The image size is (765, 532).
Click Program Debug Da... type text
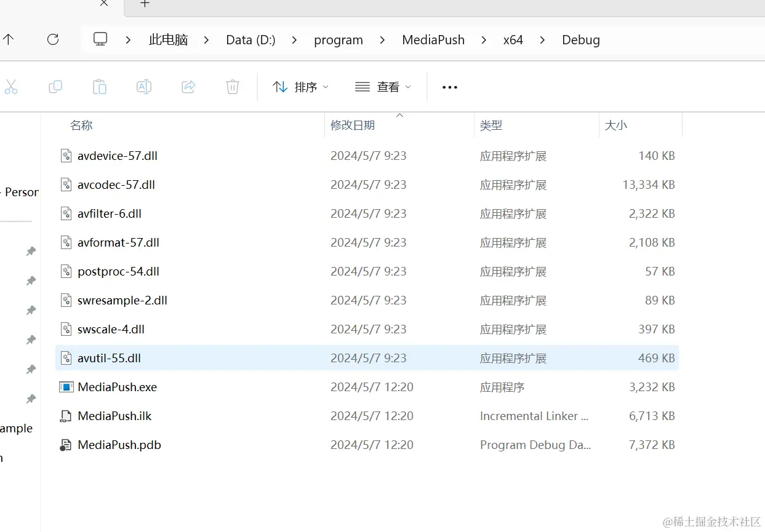(535, 445)
